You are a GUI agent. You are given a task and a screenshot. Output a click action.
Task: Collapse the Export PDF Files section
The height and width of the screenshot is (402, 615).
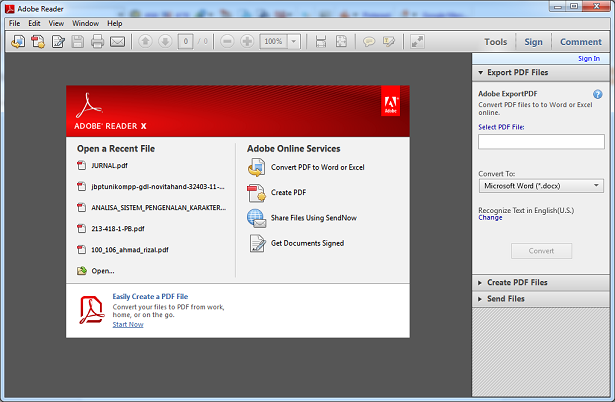tap(481, 73)
